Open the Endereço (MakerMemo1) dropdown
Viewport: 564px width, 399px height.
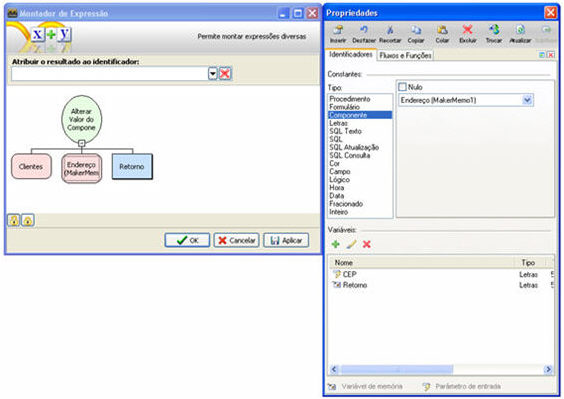527,100
